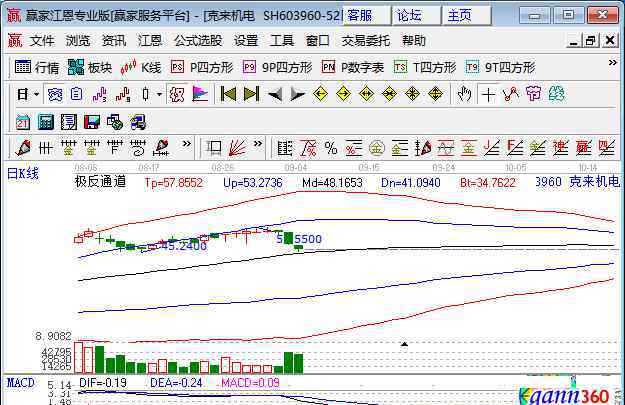Click the save floppy disk icon

click(92, 122)
